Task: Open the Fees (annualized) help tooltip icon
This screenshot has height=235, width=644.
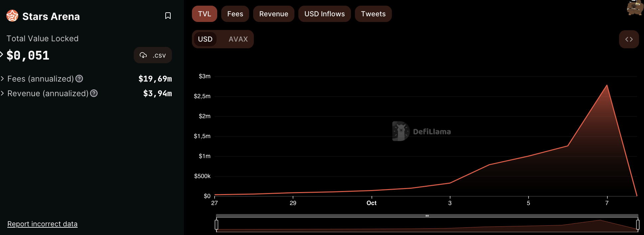Action: pos(79,79)
